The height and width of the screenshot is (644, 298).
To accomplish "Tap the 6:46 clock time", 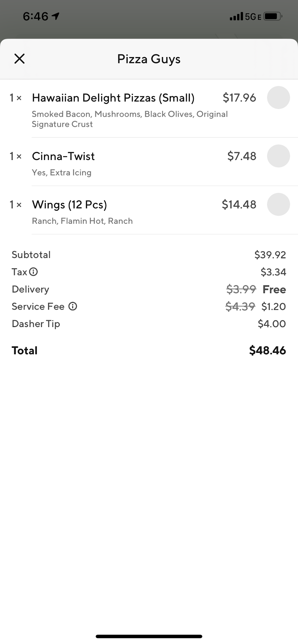I will 36,16.
